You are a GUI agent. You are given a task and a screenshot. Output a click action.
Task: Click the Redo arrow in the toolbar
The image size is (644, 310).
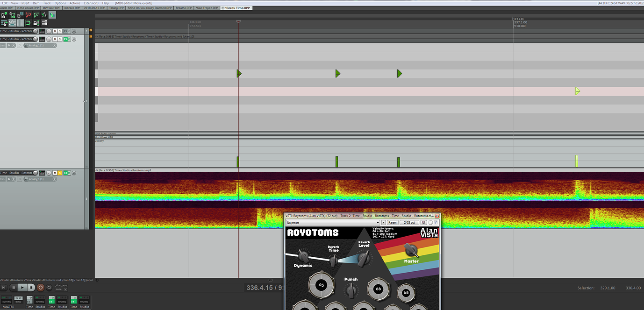pyautogui.click(x=36, y=14)
